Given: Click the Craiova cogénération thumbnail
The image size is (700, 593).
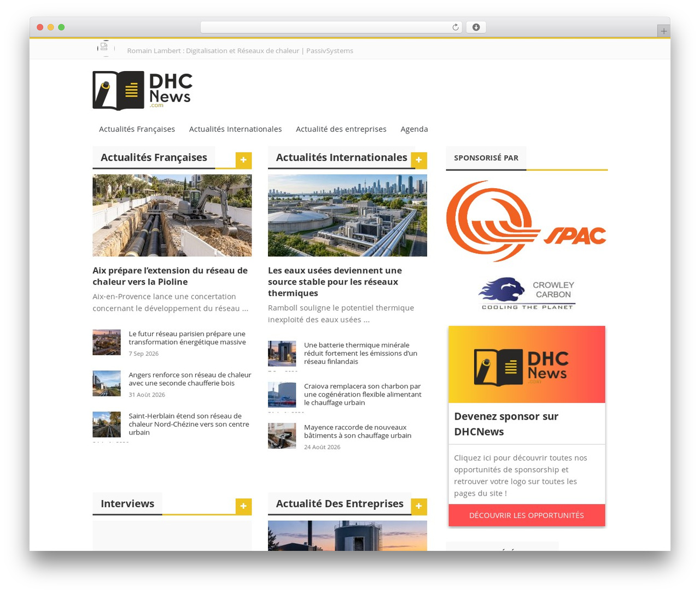Looking at the screenshot, I should tap(282, 395).
